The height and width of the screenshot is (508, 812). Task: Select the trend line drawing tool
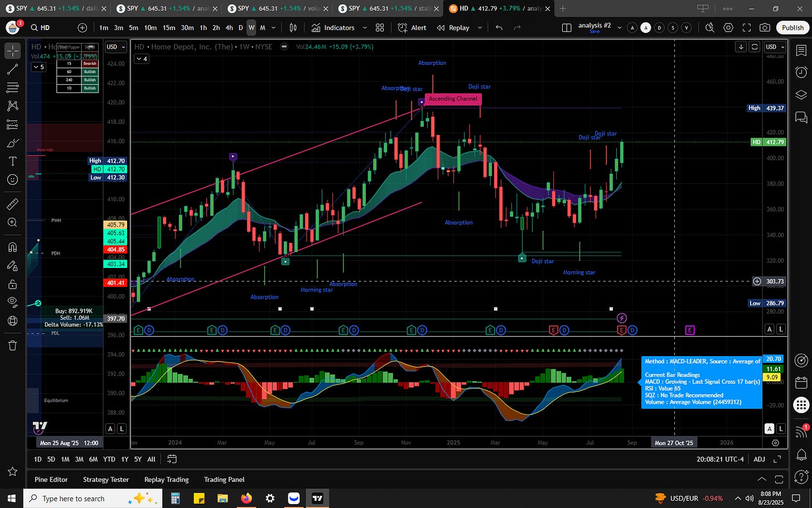[12, 69]
